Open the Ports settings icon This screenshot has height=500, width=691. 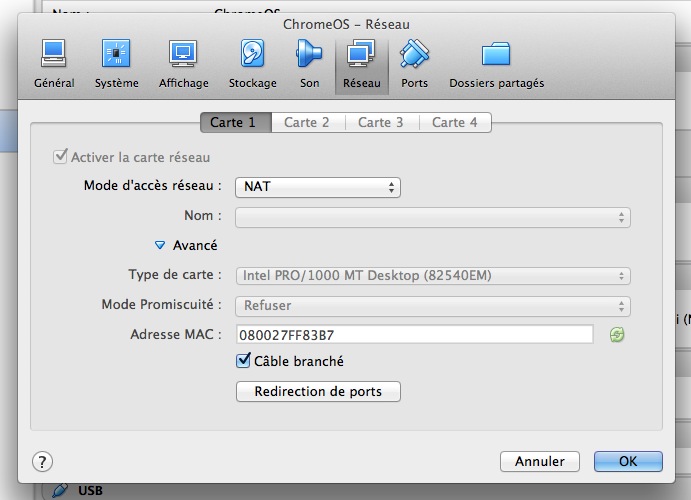click(x=414, y=62)
